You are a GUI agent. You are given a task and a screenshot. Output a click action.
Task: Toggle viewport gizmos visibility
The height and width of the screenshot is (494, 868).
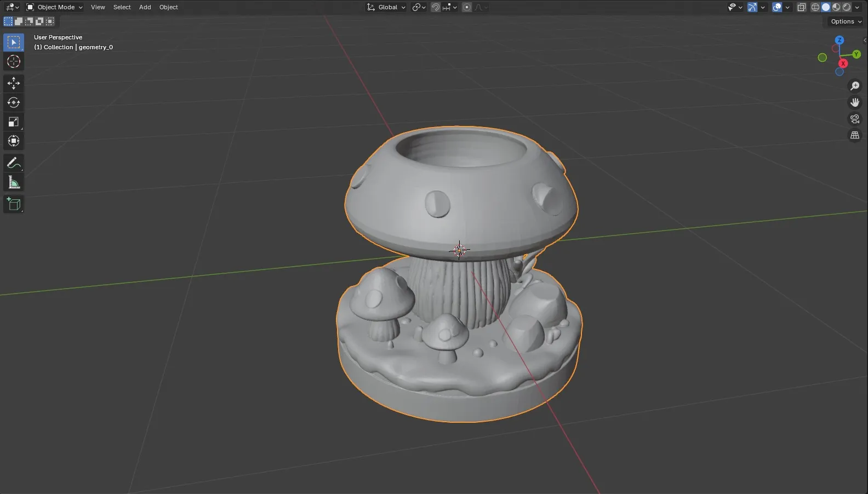click(752, 7)
